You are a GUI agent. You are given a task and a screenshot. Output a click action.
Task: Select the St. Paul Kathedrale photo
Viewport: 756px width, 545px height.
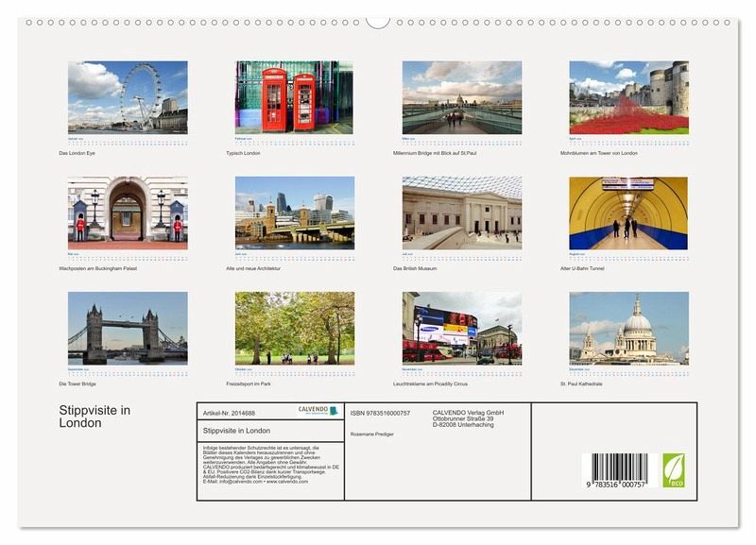pyautogui.click(x=628, y=328)
